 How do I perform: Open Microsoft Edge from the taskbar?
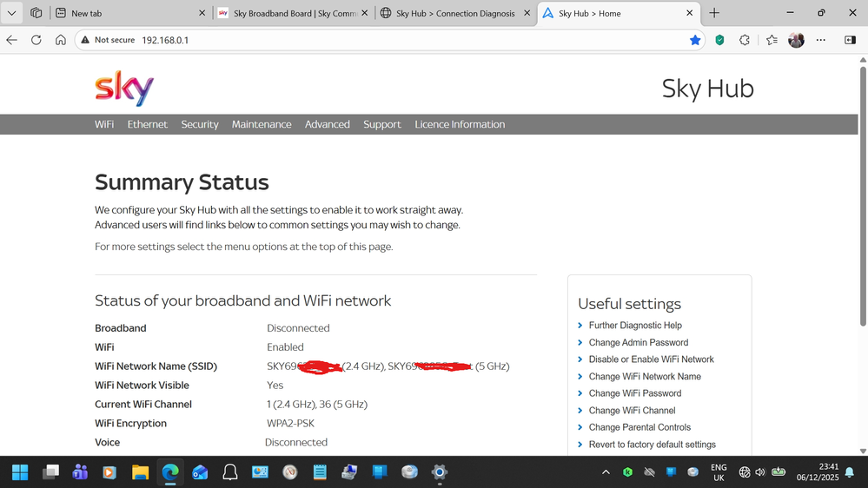(170, 472)
